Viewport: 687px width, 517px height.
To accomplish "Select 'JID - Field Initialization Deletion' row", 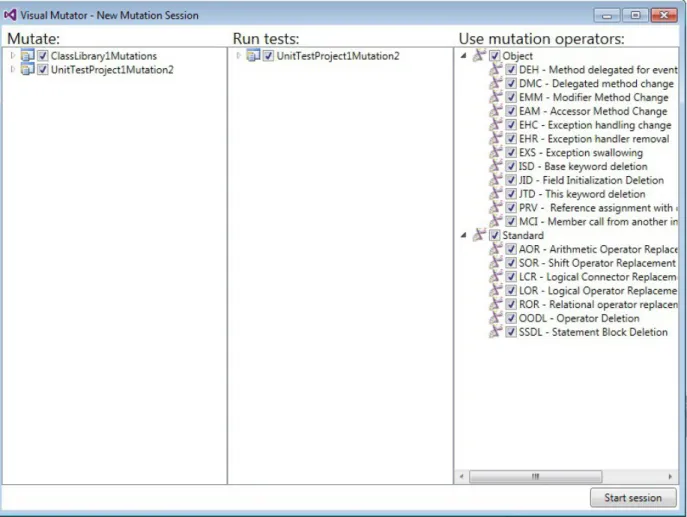I will pyautogui.click(x=591, y=180).
